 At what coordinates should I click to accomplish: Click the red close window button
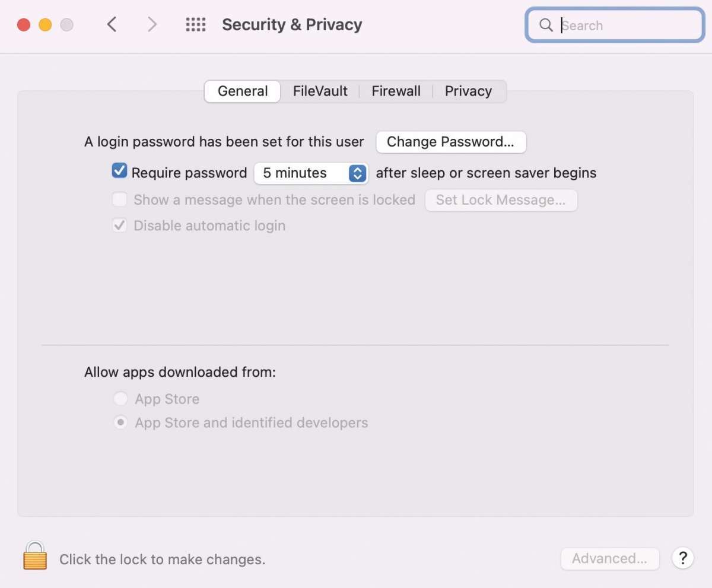(x=24, y=25)
